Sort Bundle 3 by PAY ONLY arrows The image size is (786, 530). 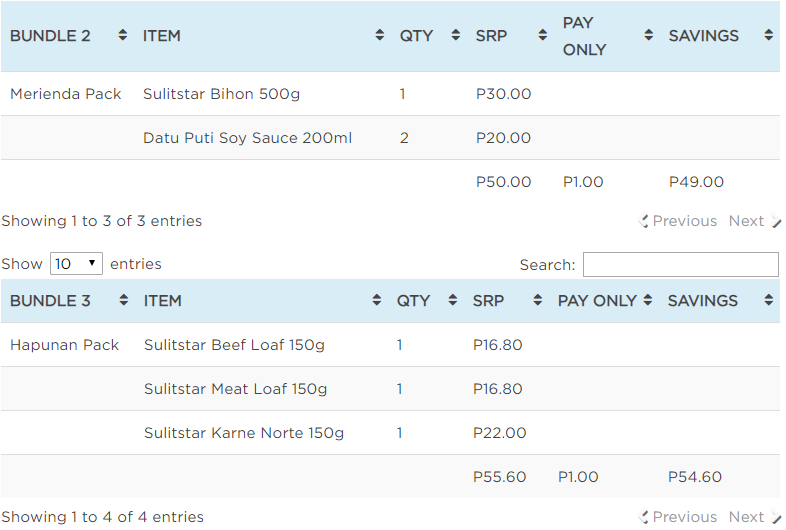pos(648,300)
